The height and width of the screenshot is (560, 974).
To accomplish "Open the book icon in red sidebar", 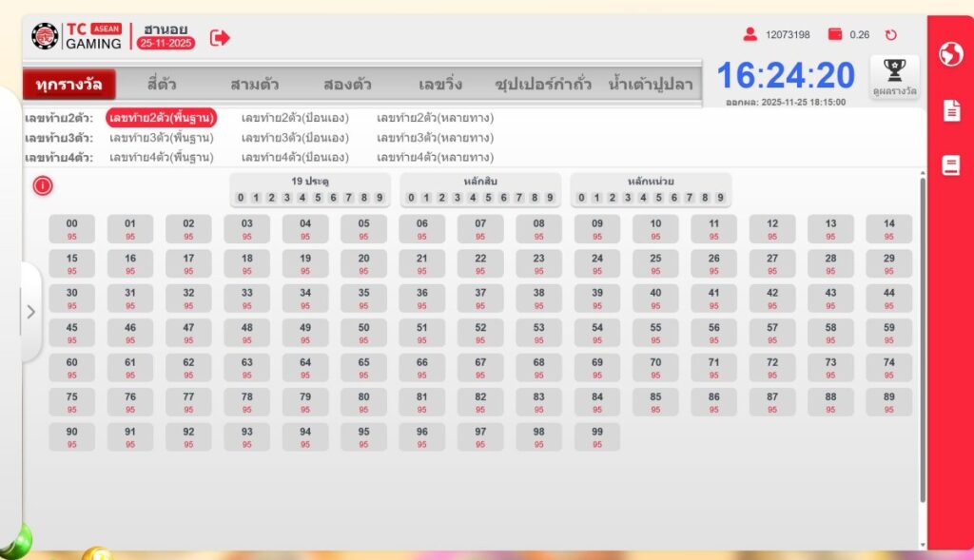I will (951, 165).
